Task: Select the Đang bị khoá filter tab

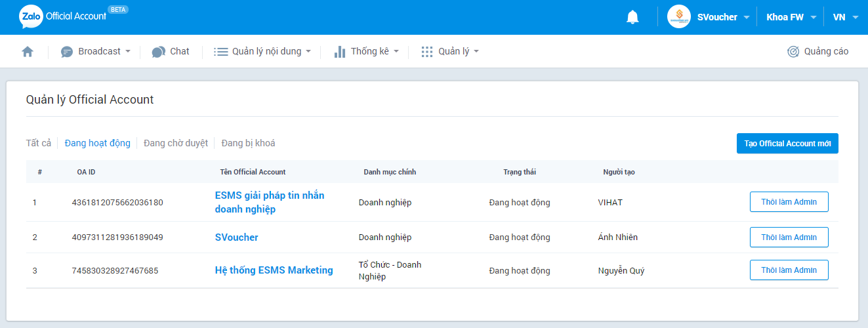Action: (x=248, y=143)
